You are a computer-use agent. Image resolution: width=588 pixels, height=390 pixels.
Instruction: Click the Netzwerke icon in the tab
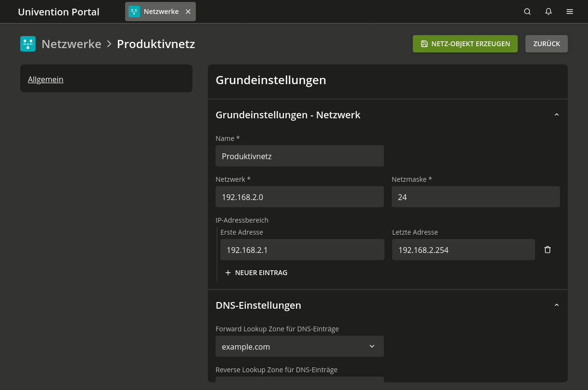coord(134,12)
